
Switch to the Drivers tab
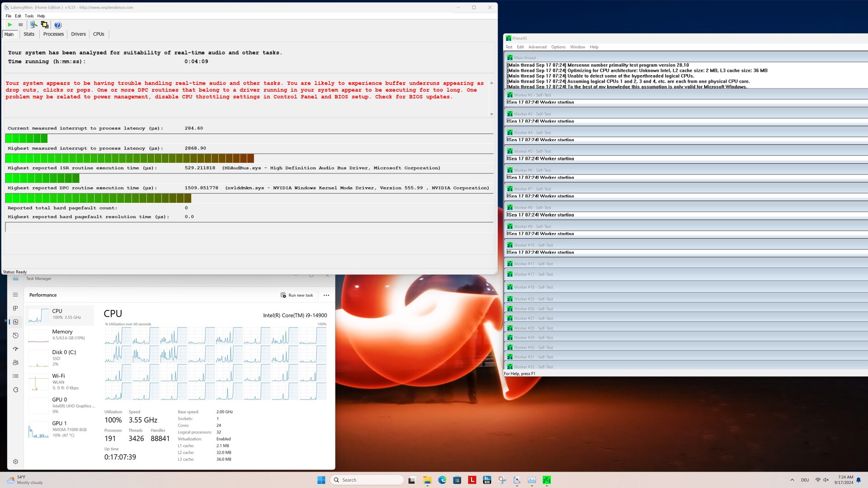click(78, 34)
